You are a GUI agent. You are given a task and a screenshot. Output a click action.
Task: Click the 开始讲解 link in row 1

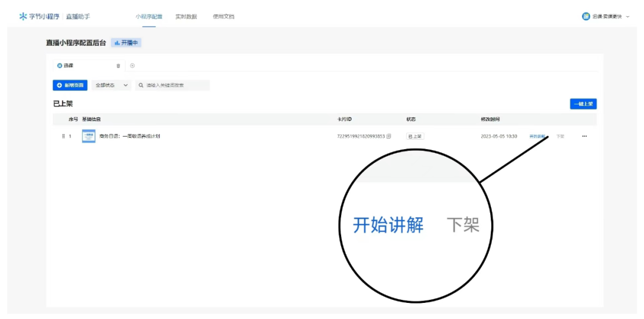(537, 137)
